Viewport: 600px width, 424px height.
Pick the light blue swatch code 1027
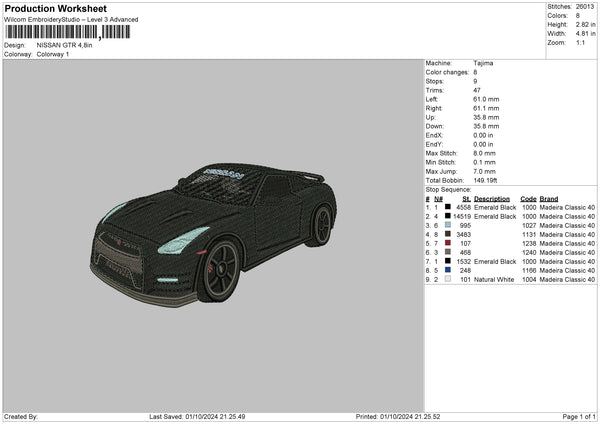[x=447, y=225]
